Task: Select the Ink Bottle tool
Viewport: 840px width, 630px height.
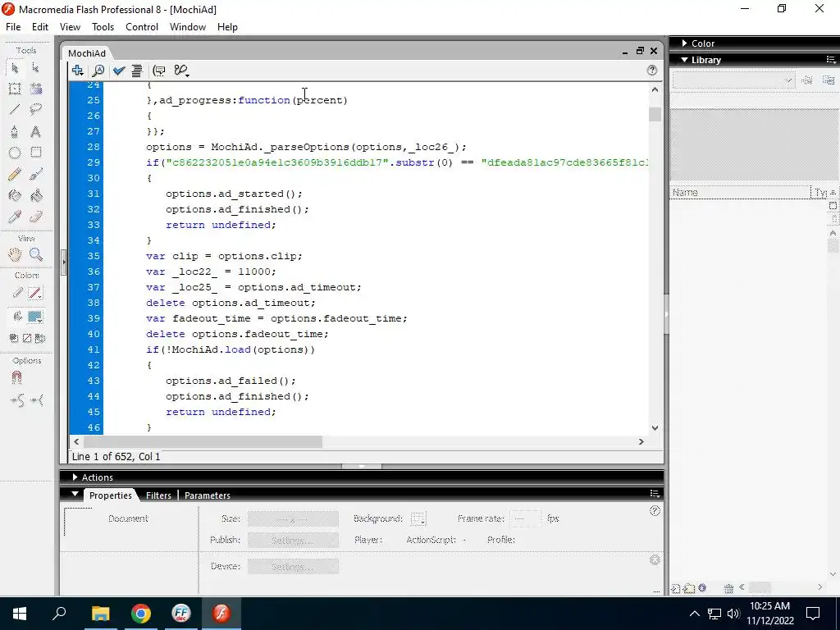Action: tap(15, 195)
